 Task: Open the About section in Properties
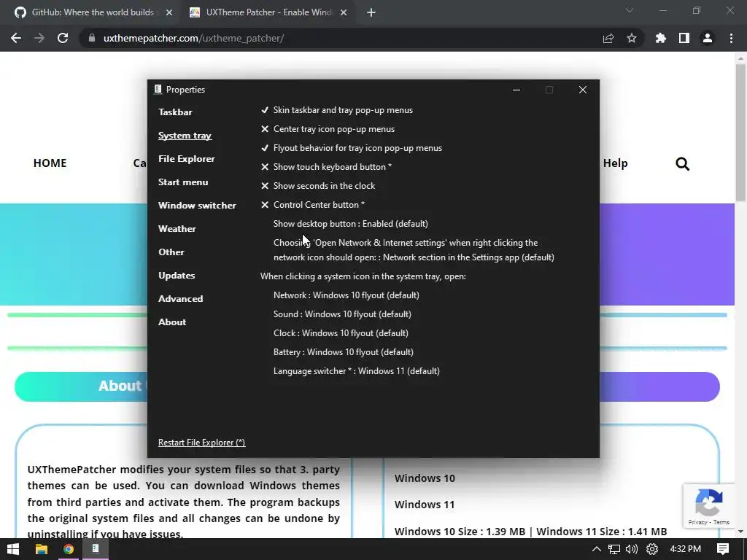[172, 322]
